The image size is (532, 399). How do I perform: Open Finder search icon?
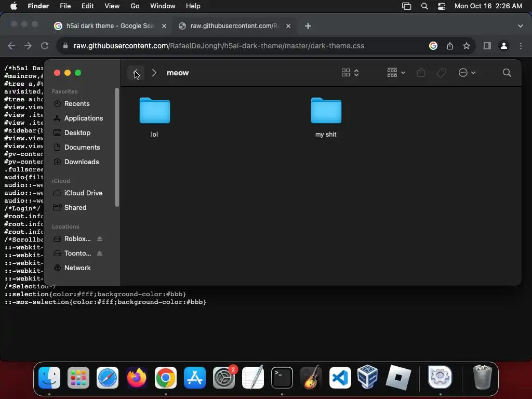(x=507, y=73)
